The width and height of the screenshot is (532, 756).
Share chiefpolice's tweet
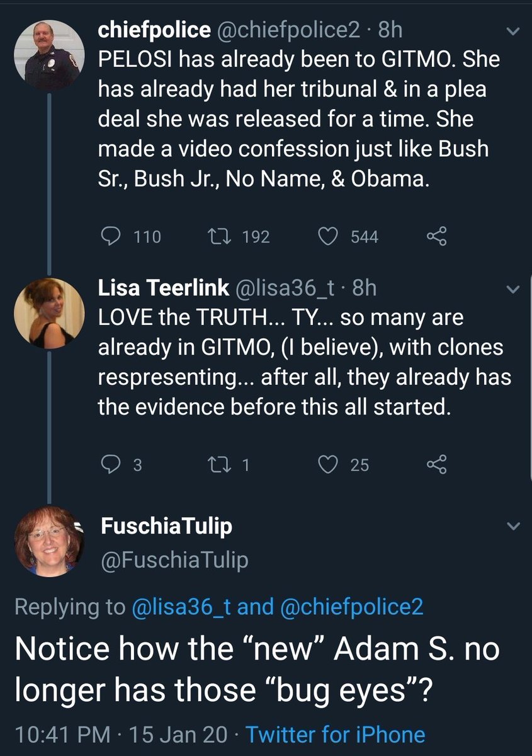coord(436,236)
